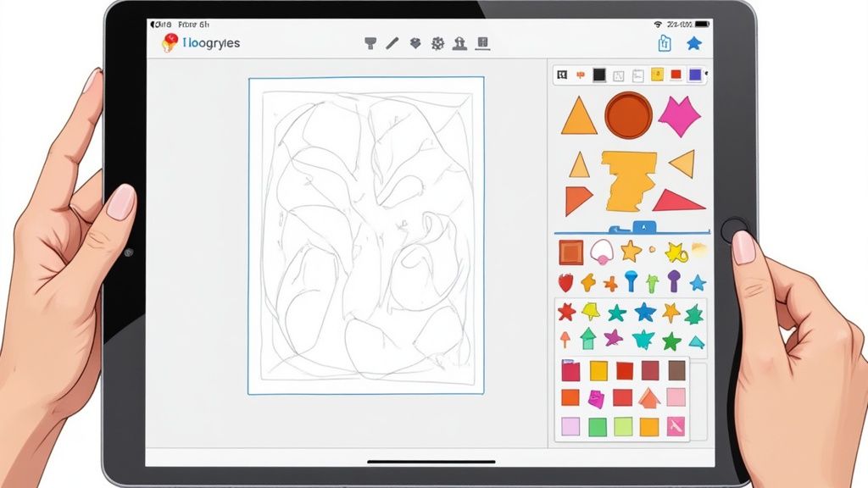Pick the maroon swatch next to brown
The height and width of the screenshot is (488, 868).
(650, 370)
